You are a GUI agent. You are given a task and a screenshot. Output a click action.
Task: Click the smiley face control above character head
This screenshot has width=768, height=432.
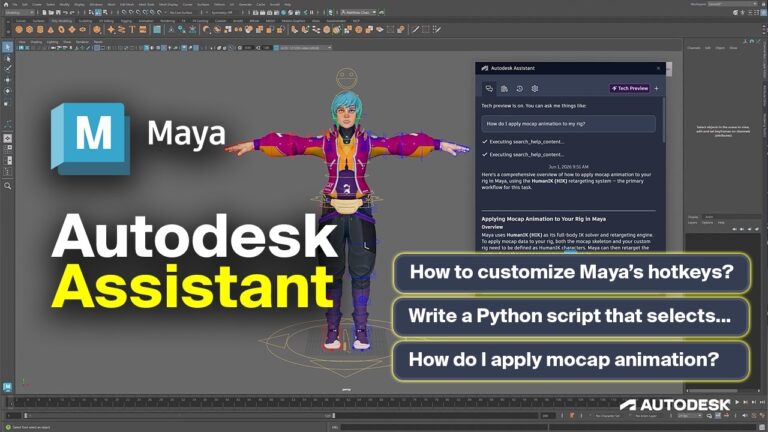pos(347,78)
